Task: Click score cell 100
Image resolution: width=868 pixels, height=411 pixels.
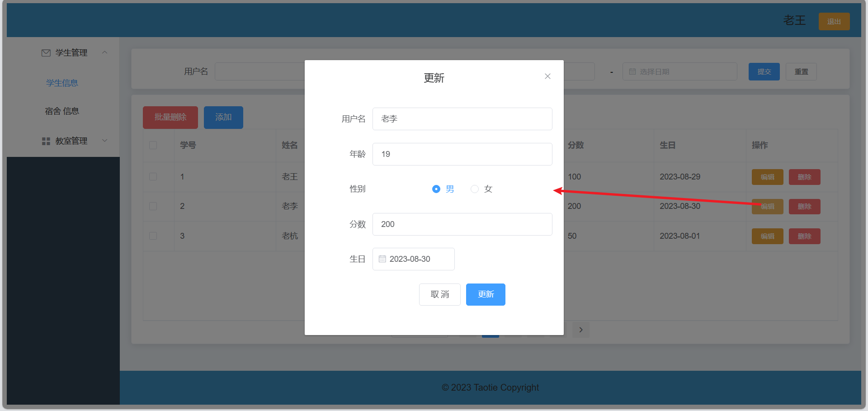Action: tap(575, 177)
